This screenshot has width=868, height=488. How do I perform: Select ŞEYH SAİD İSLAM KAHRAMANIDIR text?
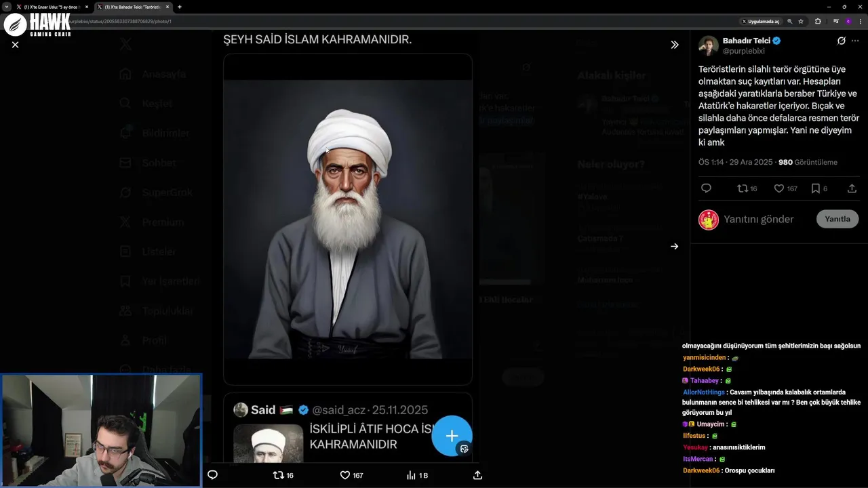317,40
